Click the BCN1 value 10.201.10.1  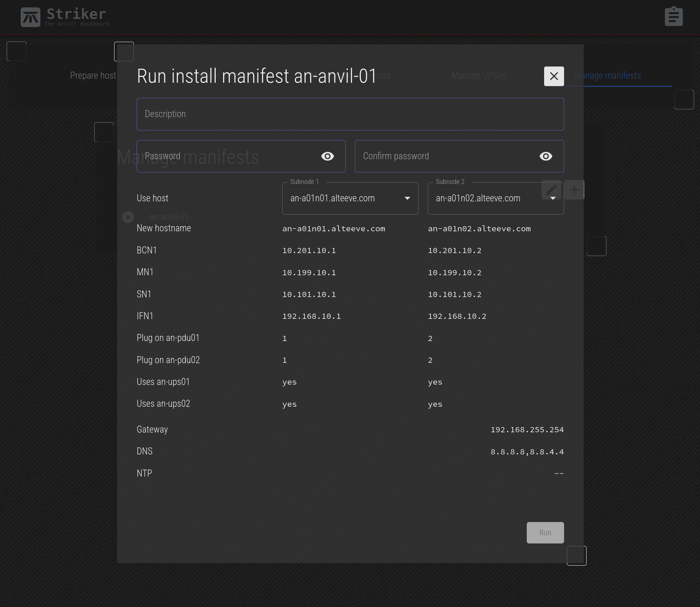309,251
